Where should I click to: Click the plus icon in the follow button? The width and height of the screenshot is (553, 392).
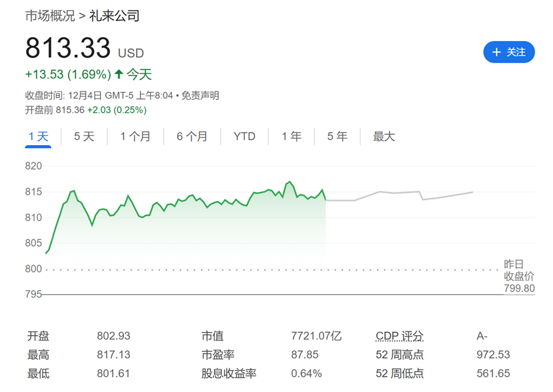[496, 52]
